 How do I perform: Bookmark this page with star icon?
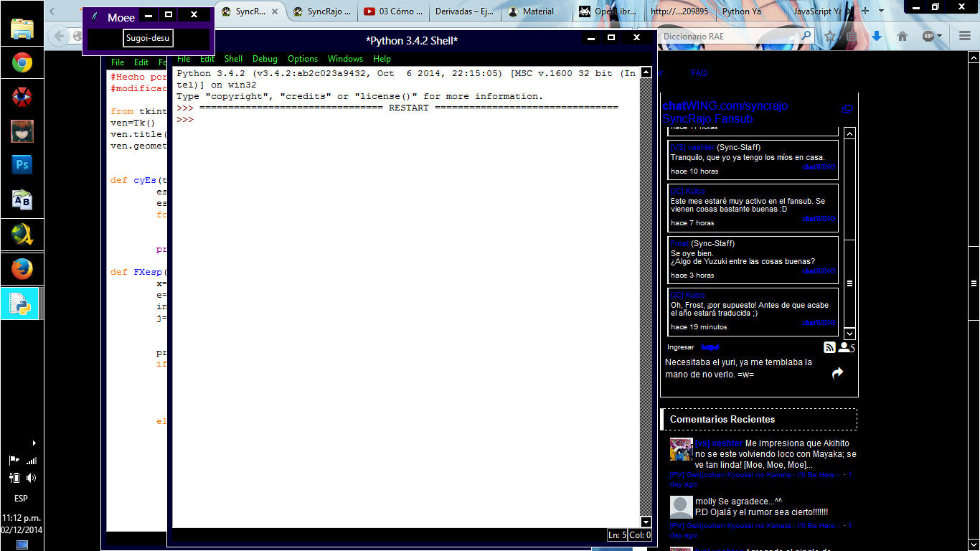coord(830,36)
